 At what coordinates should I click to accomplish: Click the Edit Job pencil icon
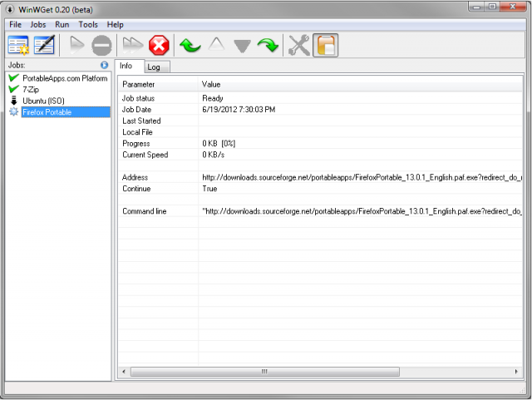pos(44,45)
